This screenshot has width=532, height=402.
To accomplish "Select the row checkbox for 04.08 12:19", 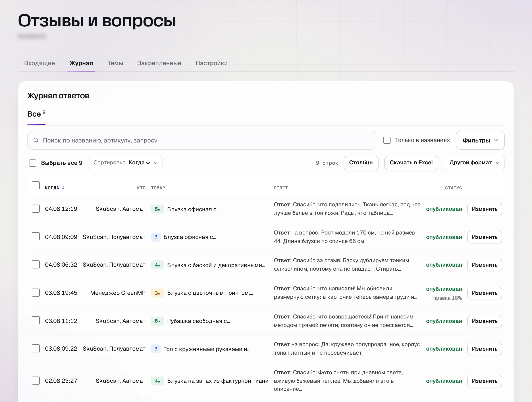I will 36,209.
